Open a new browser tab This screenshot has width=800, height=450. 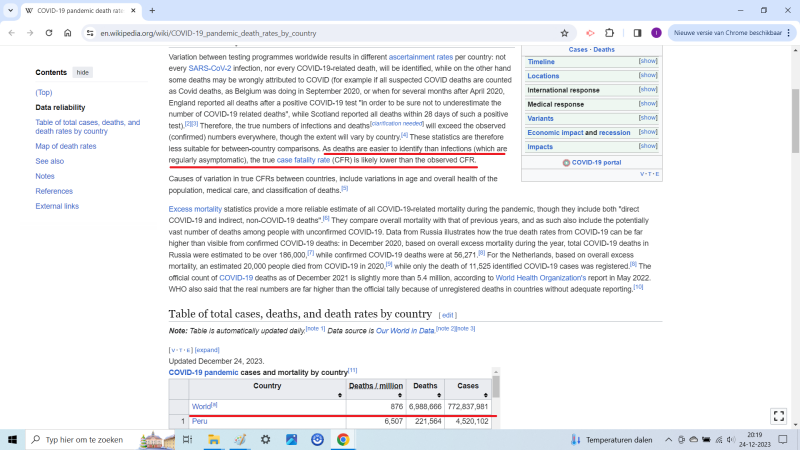(152, 10)
